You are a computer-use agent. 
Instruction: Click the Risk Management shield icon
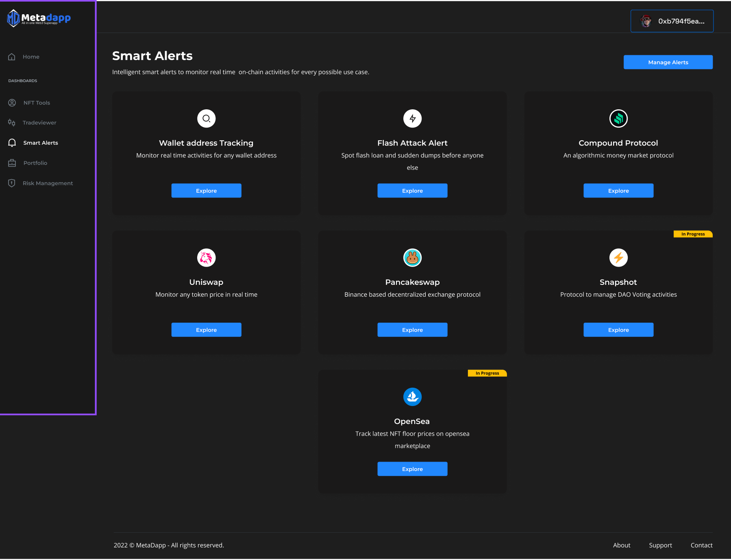click(x=12, y=183)
